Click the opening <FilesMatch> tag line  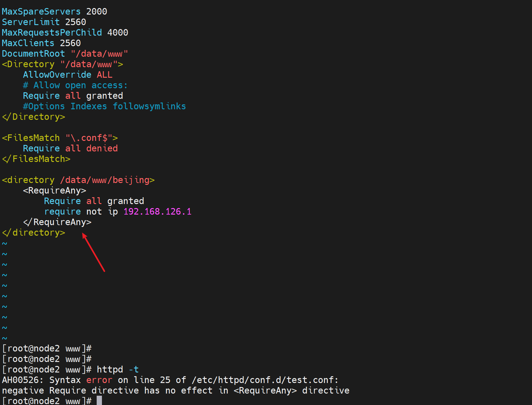point(60,138)
